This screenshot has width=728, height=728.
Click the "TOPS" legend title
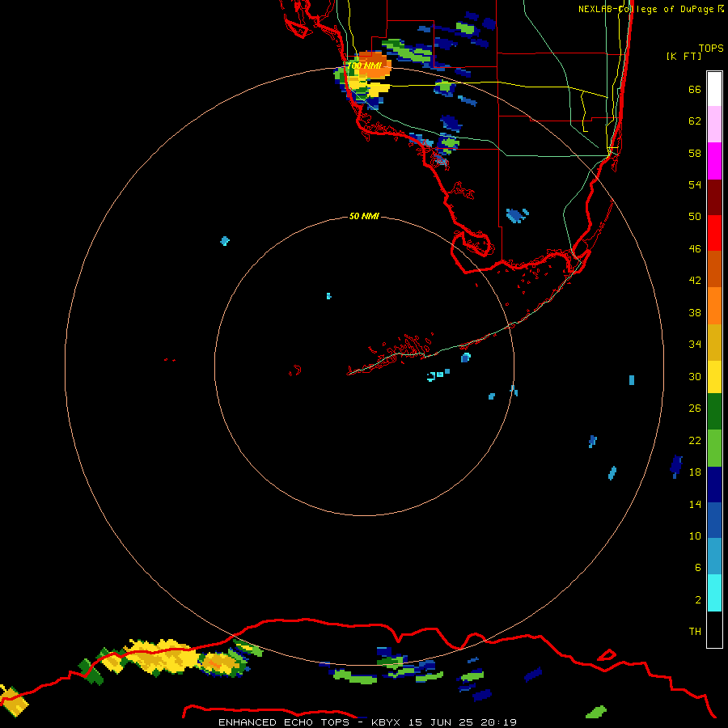(x=711, y=49)
